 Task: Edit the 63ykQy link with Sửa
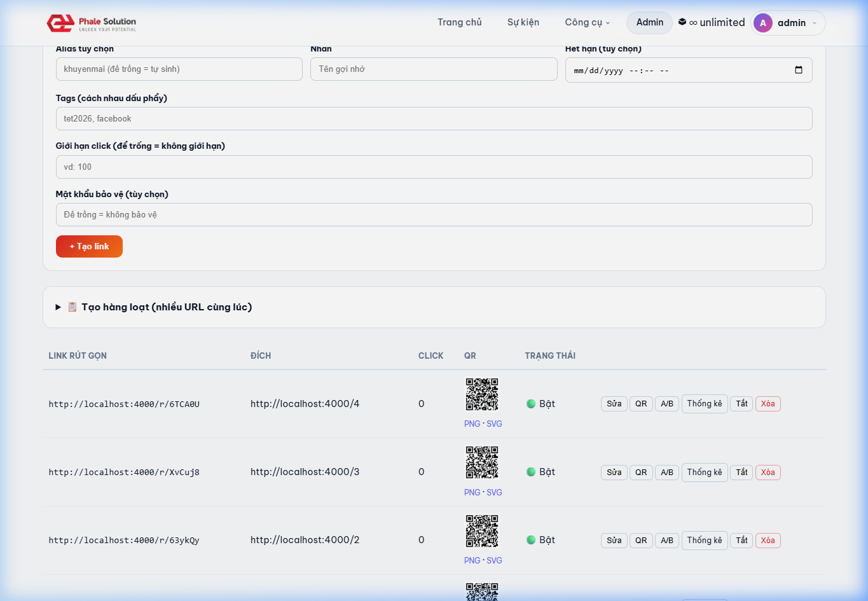pos(614,541)
